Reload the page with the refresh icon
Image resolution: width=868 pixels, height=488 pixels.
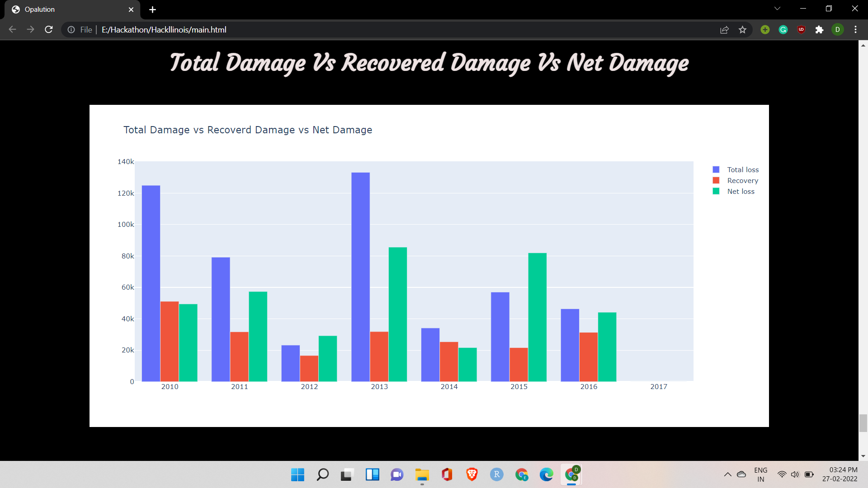coord(49,30)
